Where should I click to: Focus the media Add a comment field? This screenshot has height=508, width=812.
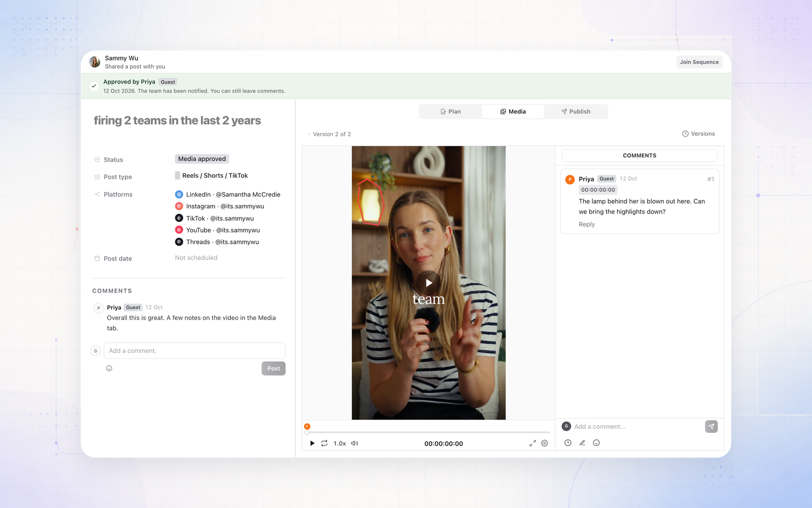(636, 427)
